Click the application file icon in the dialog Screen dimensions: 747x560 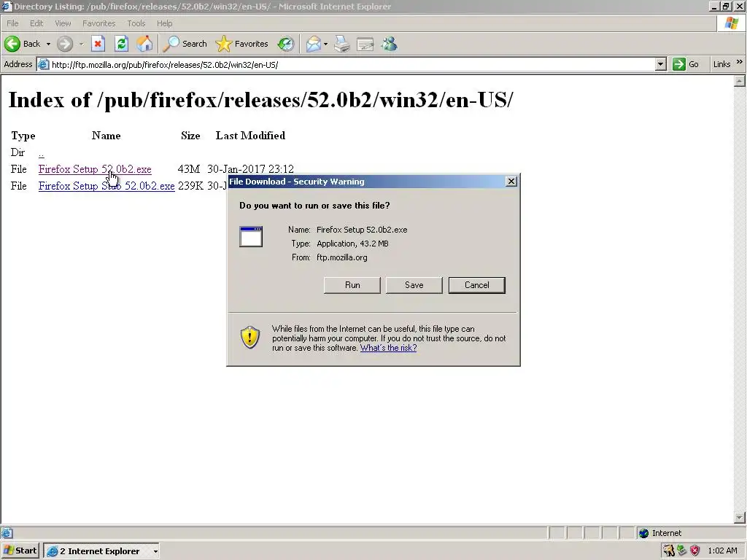coord(251,237)
